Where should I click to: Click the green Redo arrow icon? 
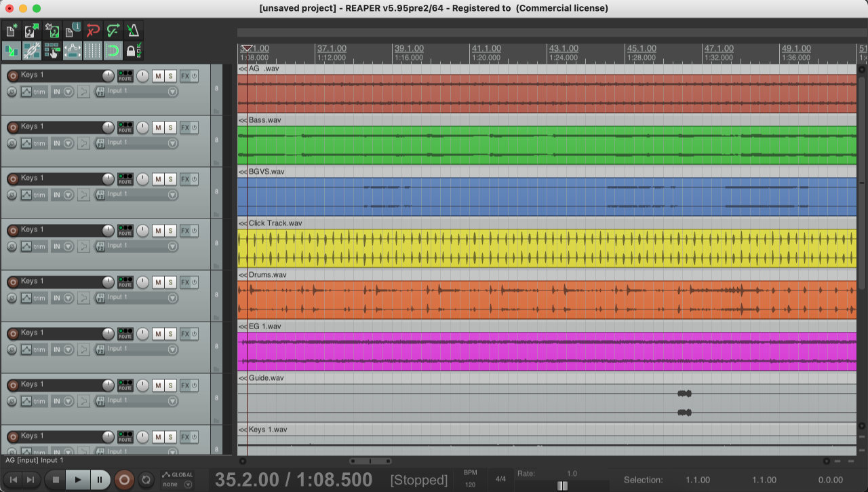(113, 31)
